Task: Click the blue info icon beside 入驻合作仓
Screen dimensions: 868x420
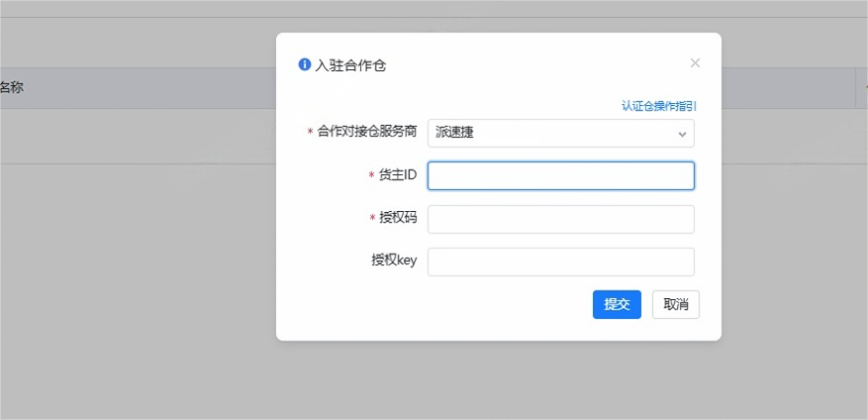Action: point(304,64)
